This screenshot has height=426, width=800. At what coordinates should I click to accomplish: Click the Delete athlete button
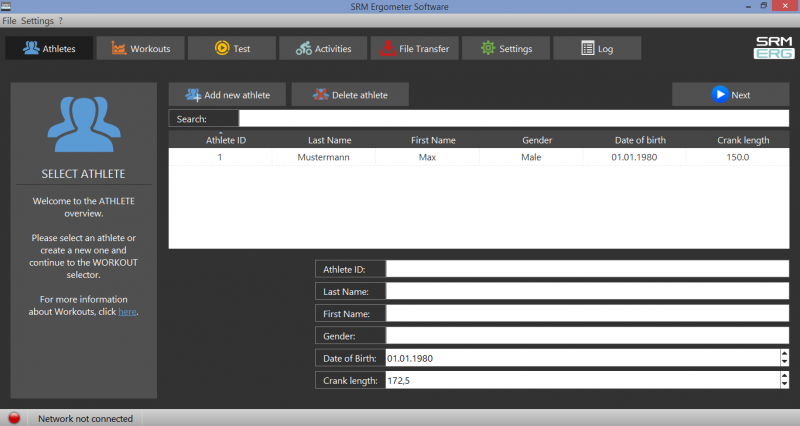tap(350, 95)
